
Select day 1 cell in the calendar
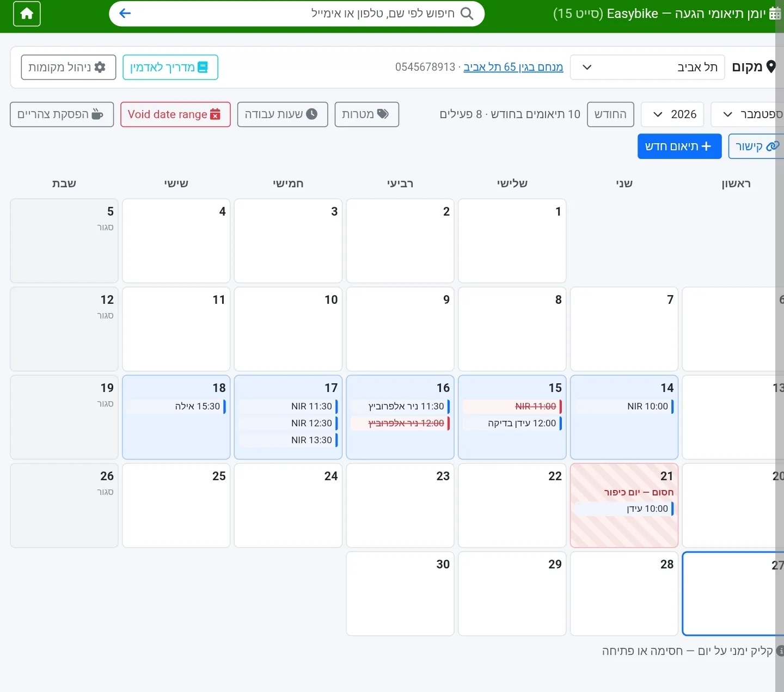512,241
